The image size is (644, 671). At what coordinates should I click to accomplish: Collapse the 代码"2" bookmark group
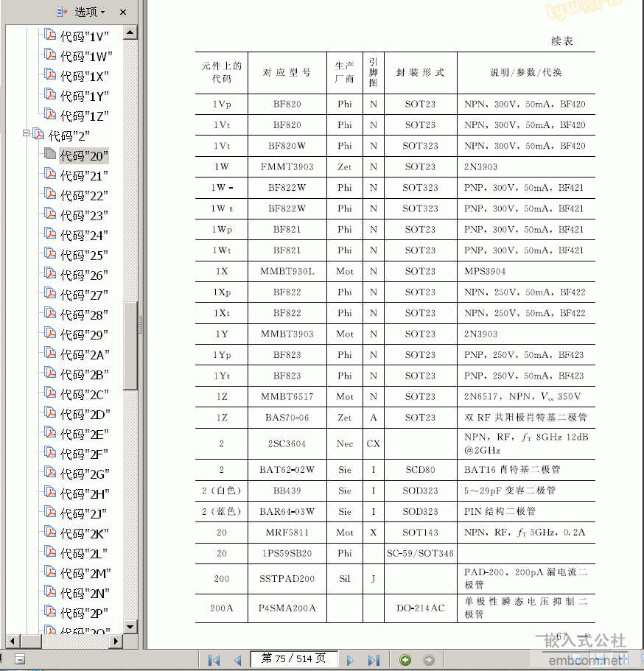[x=26, y=133]
